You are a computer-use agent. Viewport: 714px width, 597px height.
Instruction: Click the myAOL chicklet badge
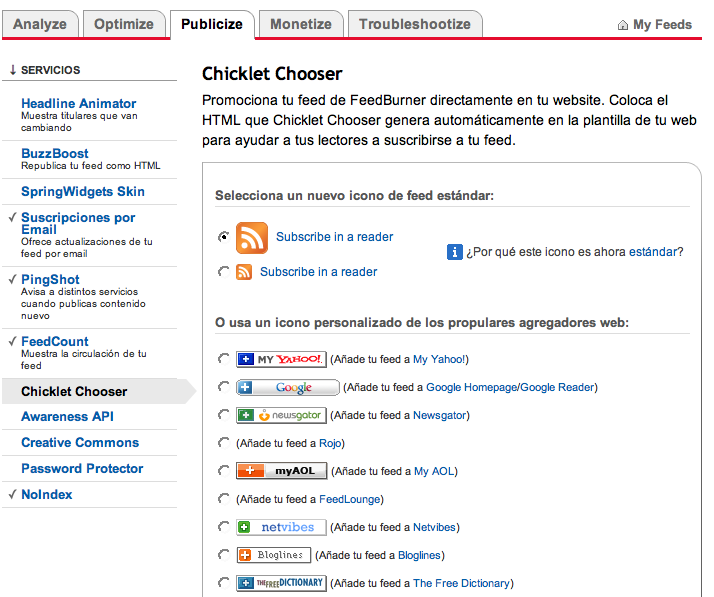click(x=281, y=471)
